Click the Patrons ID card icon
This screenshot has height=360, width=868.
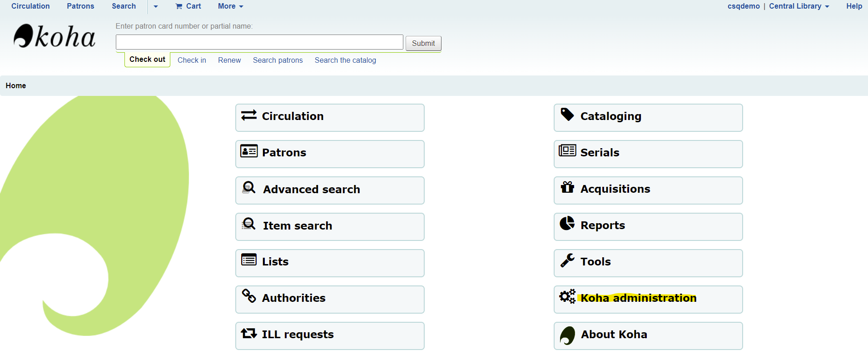[249, 151]
